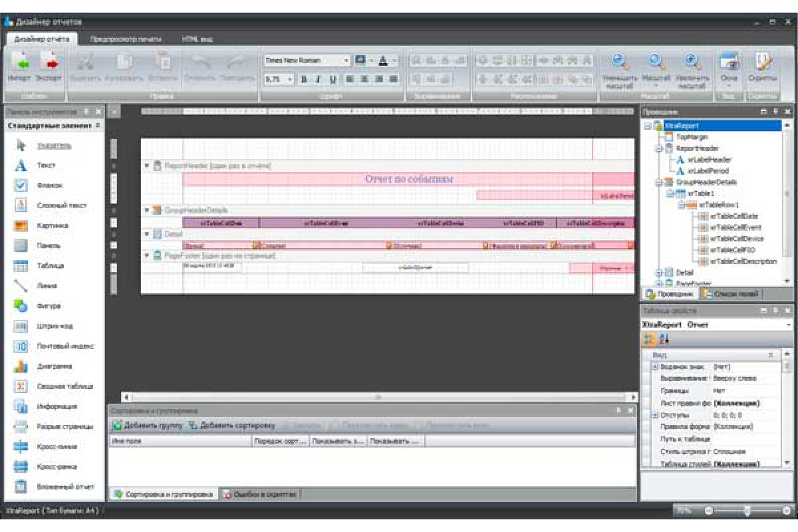
Task: Select the Сортировка и группировка bottom tab
Action: pos(164,494)
